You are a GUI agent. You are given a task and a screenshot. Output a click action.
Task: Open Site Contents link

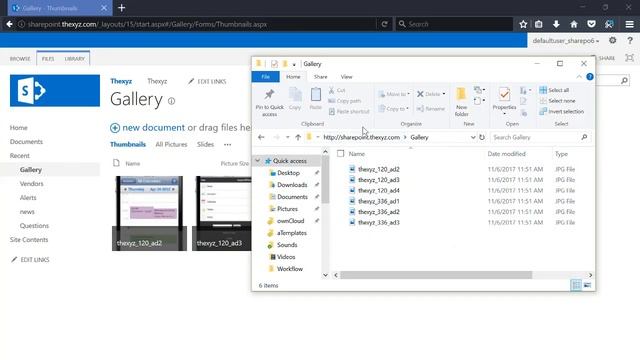pos(29,240)
